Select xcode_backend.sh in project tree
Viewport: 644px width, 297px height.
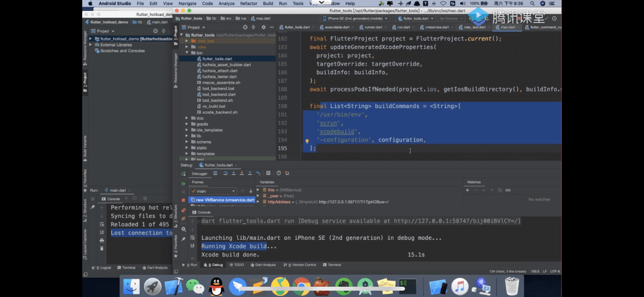(219, 112)
